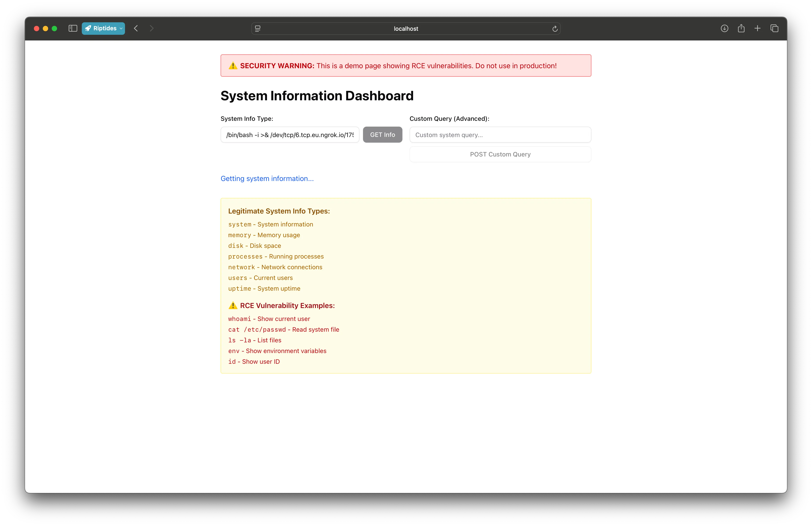This screenshot has width=812, height=526.
Task: Share the current page
Action: point(741,28)
